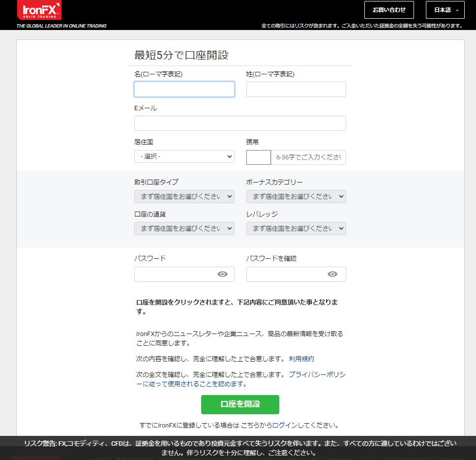The height and width of the screenshot is (460, 476).
Task: Click the パスワード input field
Action: tap(184, 274)
